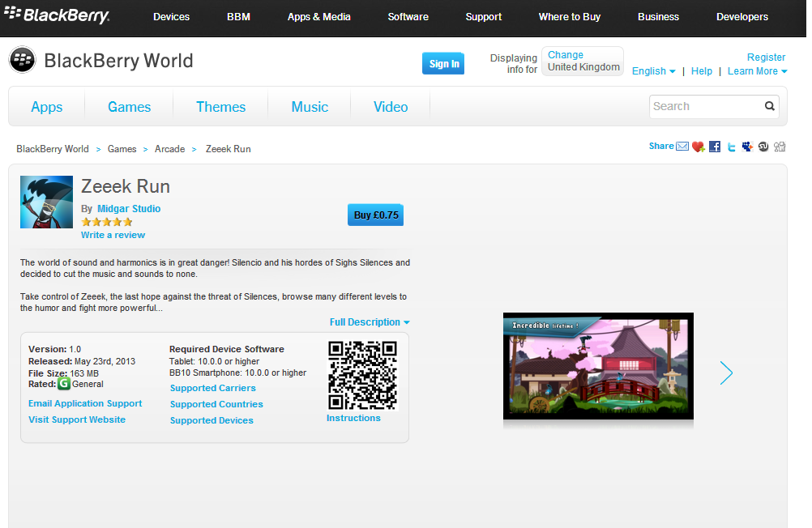Share the app via email envelope icon
Viewport: 812px width, 528px height.
coord(682,147)
